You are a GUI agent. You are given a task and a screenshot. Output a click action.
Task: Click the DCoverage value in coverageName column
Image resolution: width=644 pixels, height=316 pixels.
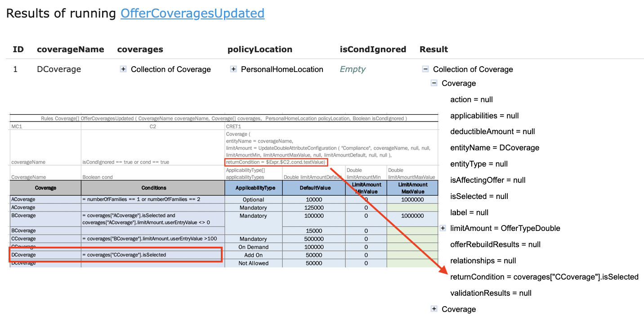[59, 69]
